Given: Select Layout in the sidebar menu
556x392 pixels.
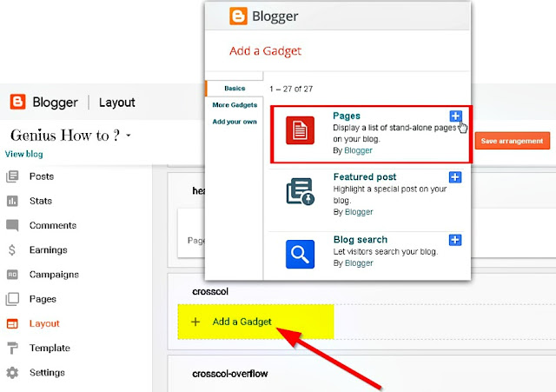Looking at the screenshot, I should tap(44, 323).
